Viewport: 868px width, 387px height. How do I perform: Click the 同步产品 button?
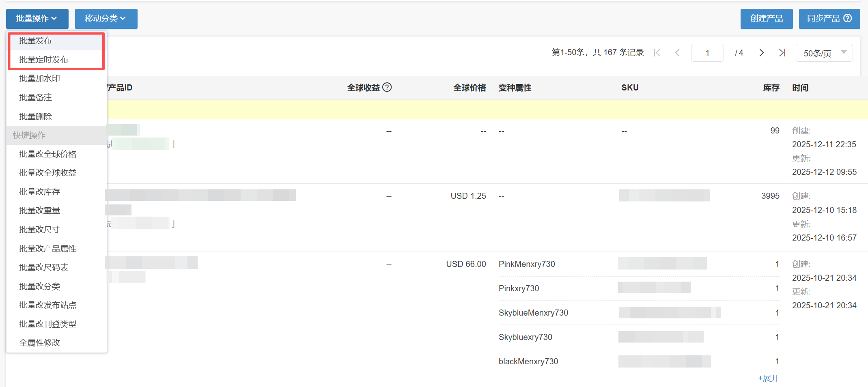pos(824,19)
